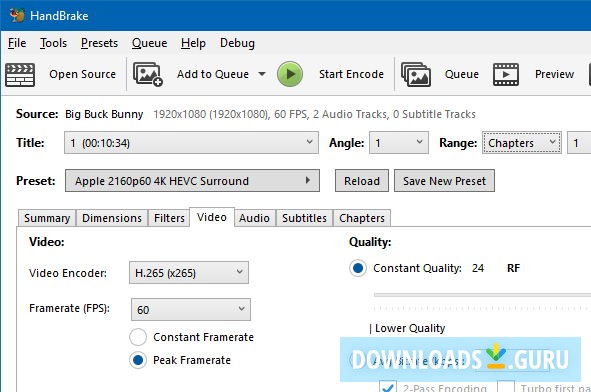Open the Queue menu

pyautogui.click(x=150, y=43)
